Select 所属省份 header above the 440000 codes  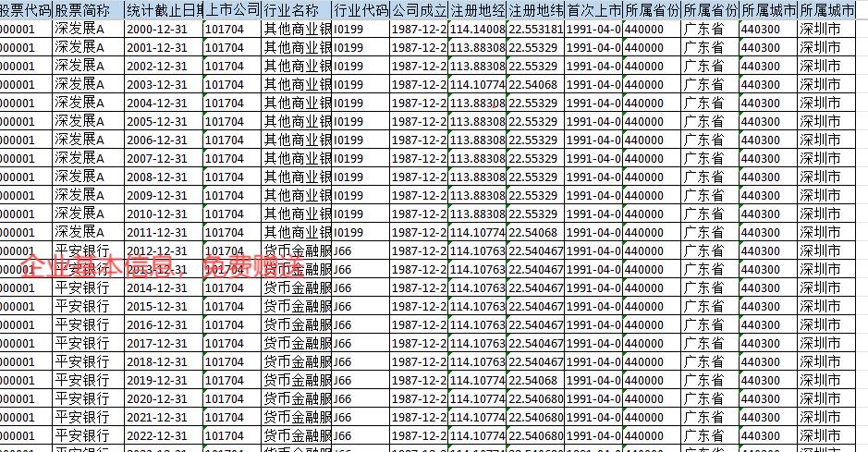click(652, 10)
